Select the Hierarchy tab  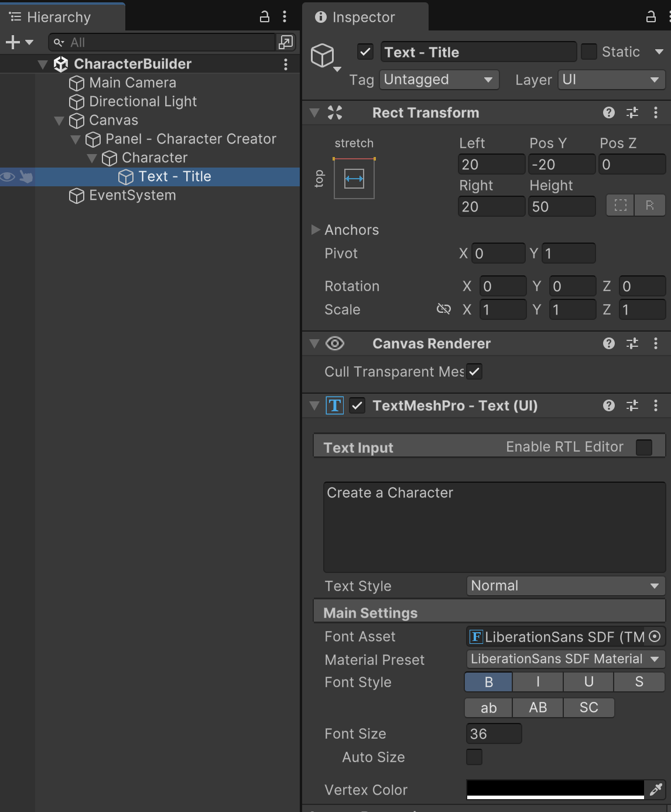pyautogui.click(x=59, y=18)
